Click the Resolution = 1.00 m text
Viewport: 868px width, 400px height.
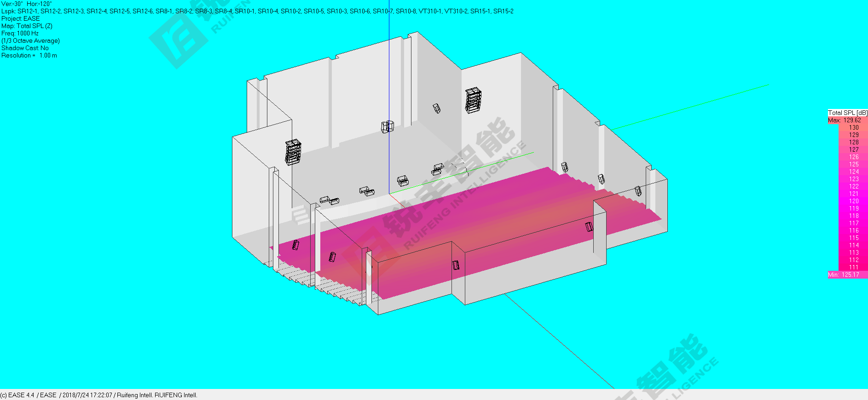click(29, 55)
